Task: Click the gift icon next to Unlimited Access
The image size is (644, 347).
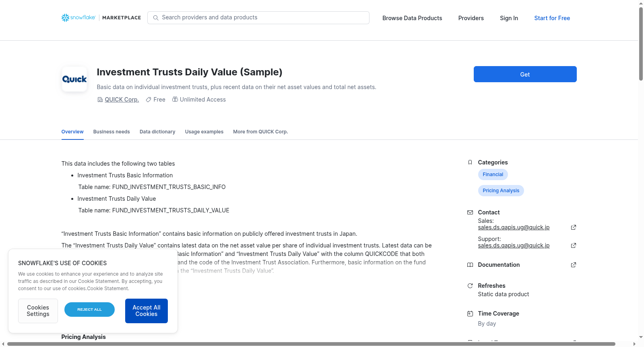Action: 175,99
